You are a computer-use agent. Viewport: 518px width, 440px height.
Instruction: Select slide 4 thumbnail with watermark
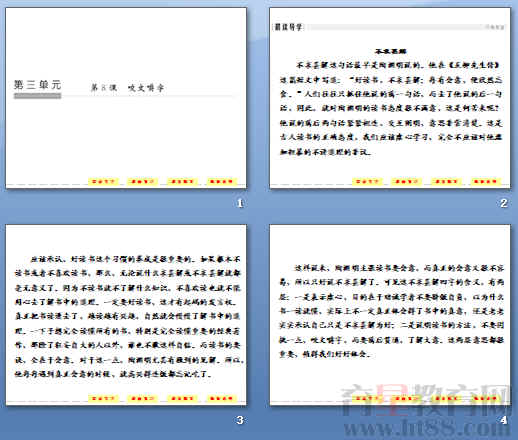(390, 315)
